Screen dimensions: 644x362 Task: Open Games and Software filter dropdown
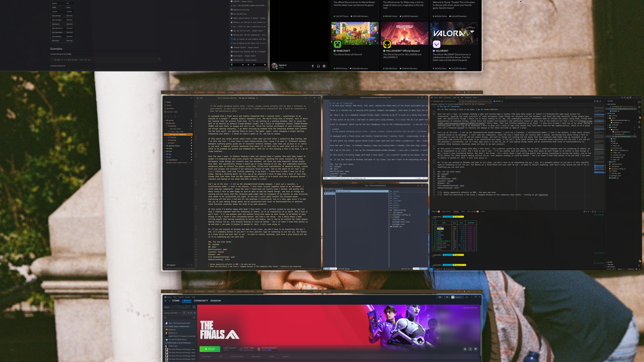[173, 313]
